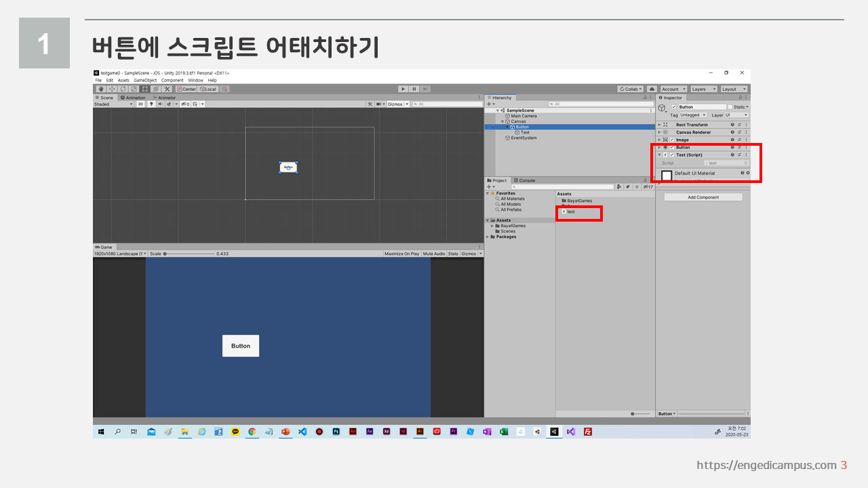Expand the Packages folder

488,237
